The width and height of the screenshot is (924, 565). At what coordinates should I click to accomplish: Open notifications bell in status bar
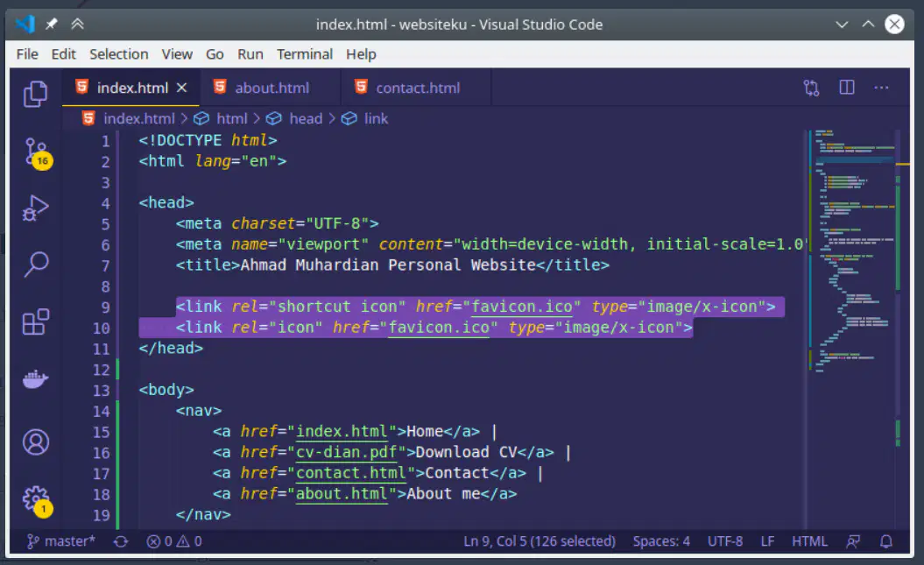[x=885, y=541]
